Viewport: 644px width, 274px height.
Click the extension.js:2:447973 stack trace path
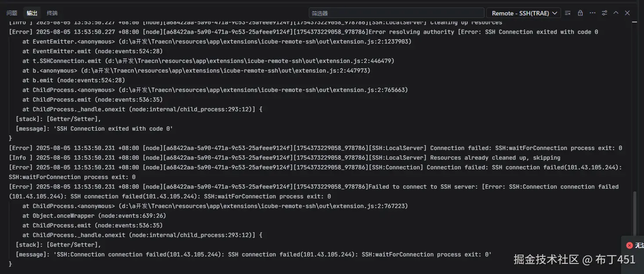(226, 70)
